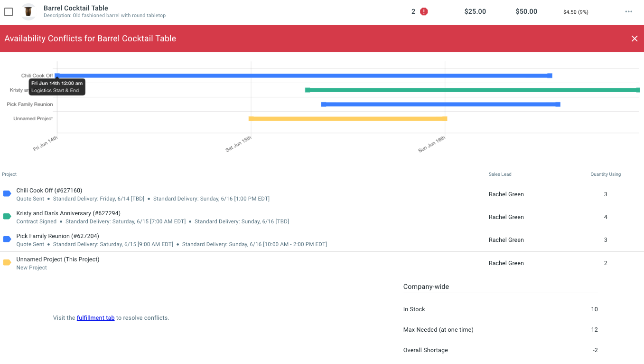Image resolution: width=644 pixels, height=364 pixels.
Task: Click the Pick Family Reunion timeline bar
Action: click(x=440, y=104)
